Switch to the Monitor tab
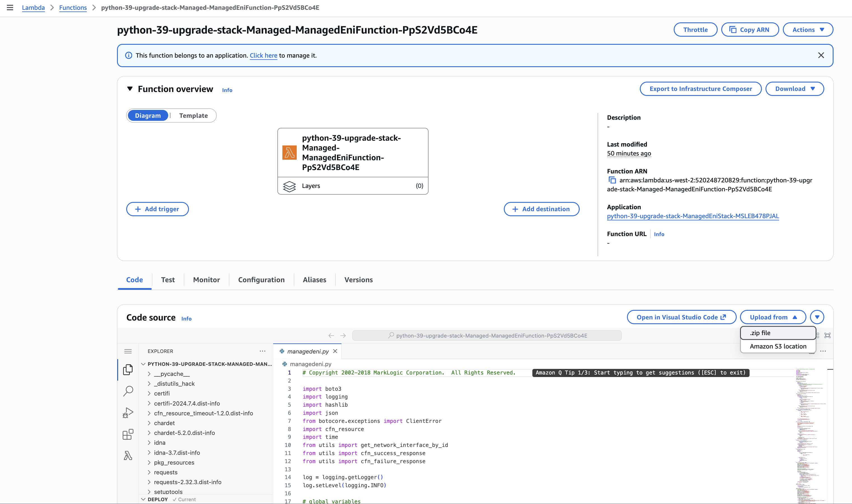 point(206,279)
